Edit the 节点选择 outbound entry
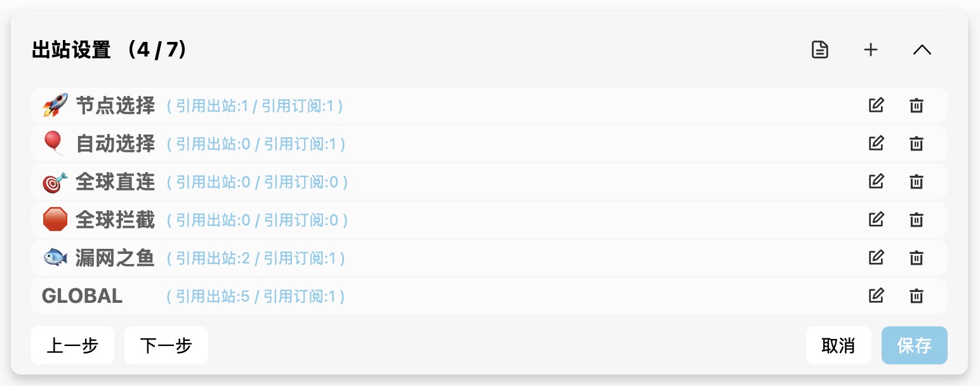980x386 pixels. point(876,105)
